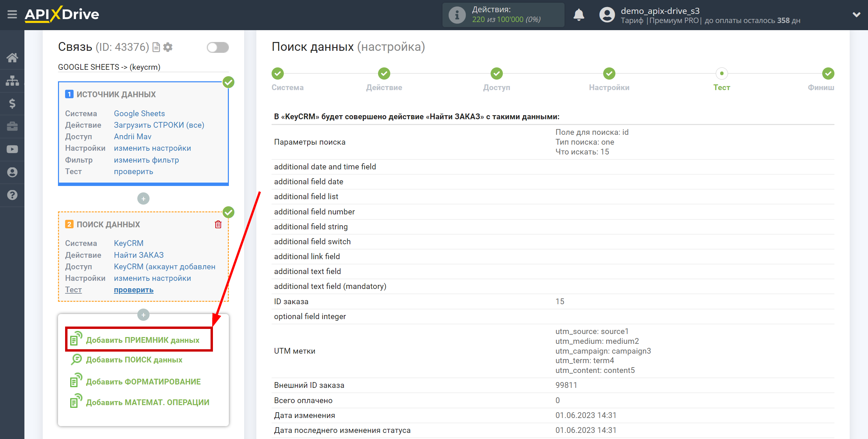Open notifications bell
868x439 pixels.
(579, 15)
